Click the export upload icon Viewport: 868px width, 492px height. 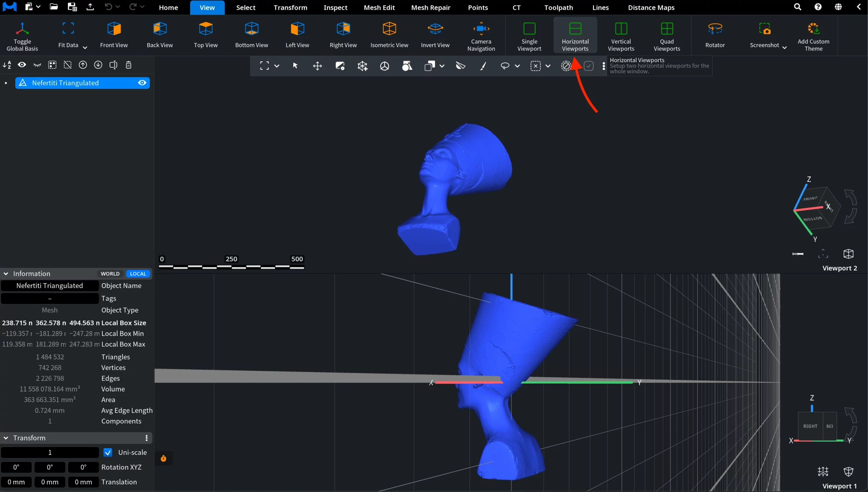90,7
